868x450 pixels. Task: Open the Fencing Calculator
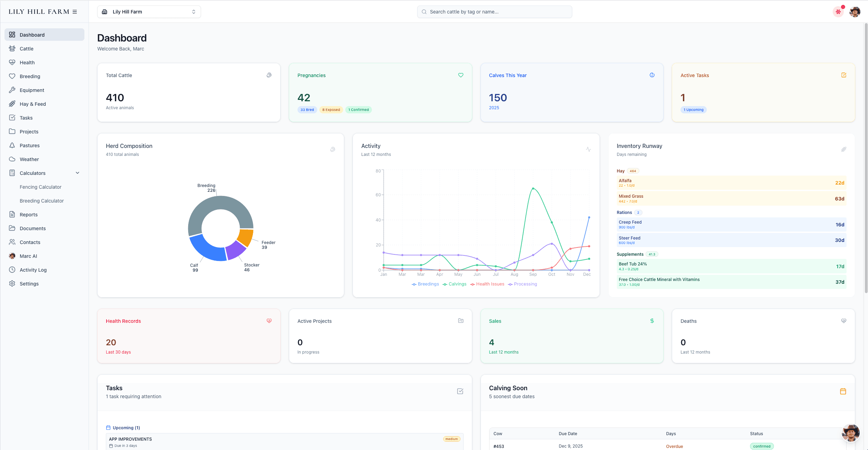pyautogui.click(x=40, y=187)
